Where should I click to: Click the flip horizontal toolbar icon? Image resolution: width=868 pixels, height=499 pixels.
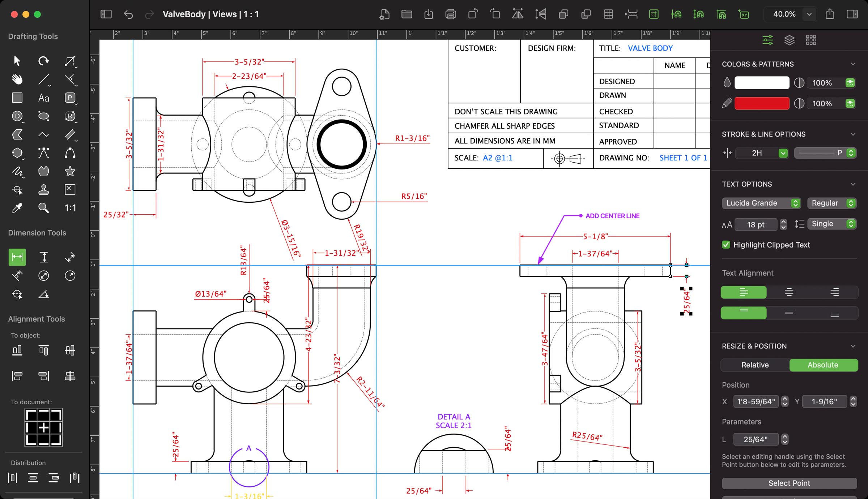point(518,14)
